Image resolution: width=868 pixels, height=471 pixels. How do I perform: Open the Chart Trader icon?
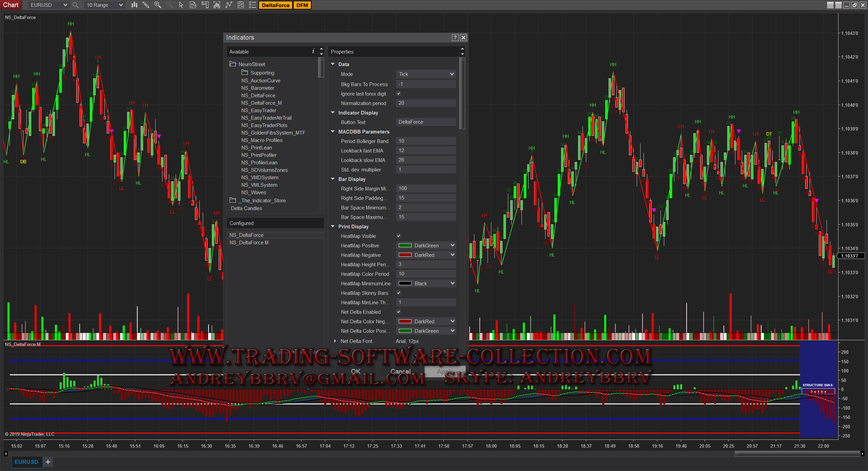[x=205, y=5]
